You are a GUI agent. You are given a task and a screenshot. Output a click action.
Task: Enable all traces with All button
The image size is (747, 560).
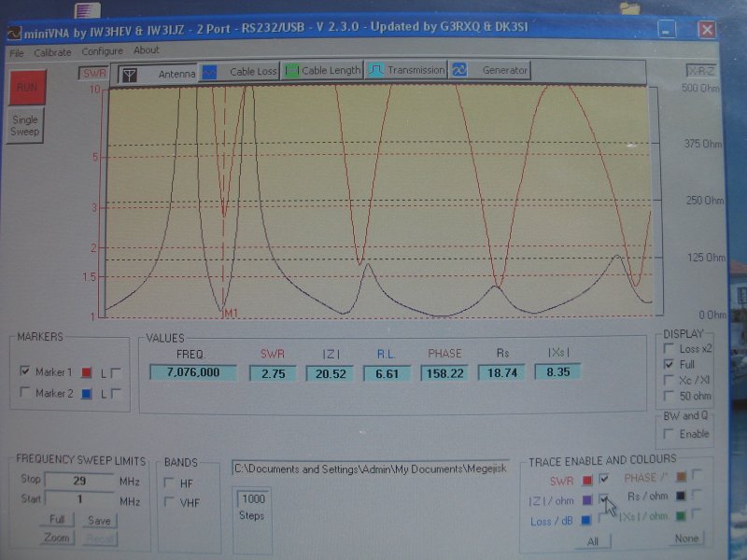click(593, 541)
